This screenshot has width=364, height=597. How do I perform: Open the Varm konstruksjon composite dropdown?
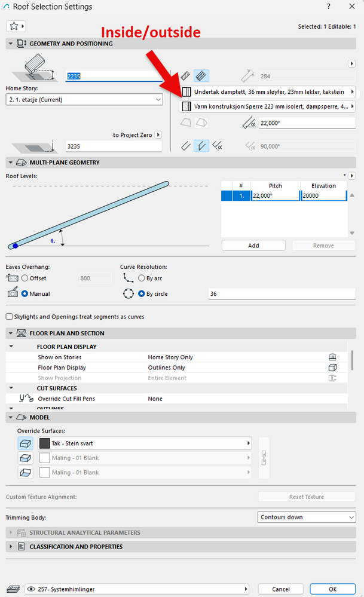coord(267,106)
